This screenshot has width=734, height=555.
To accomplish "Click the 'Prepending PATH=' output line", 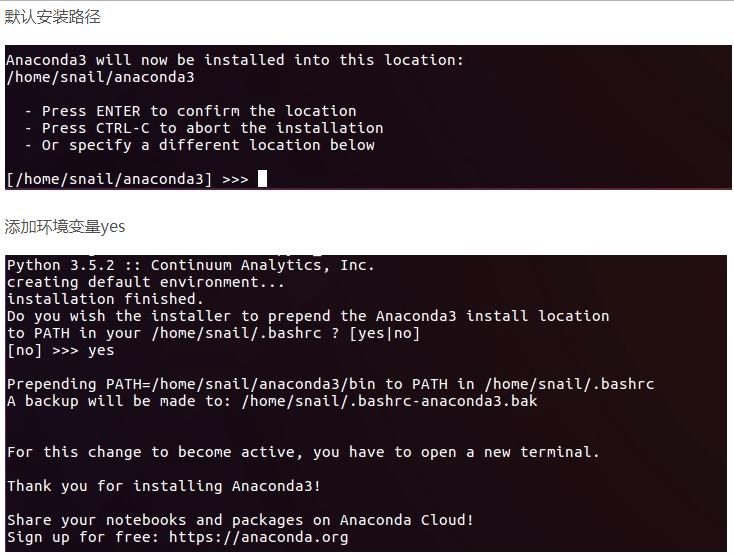I will [330, 384].
